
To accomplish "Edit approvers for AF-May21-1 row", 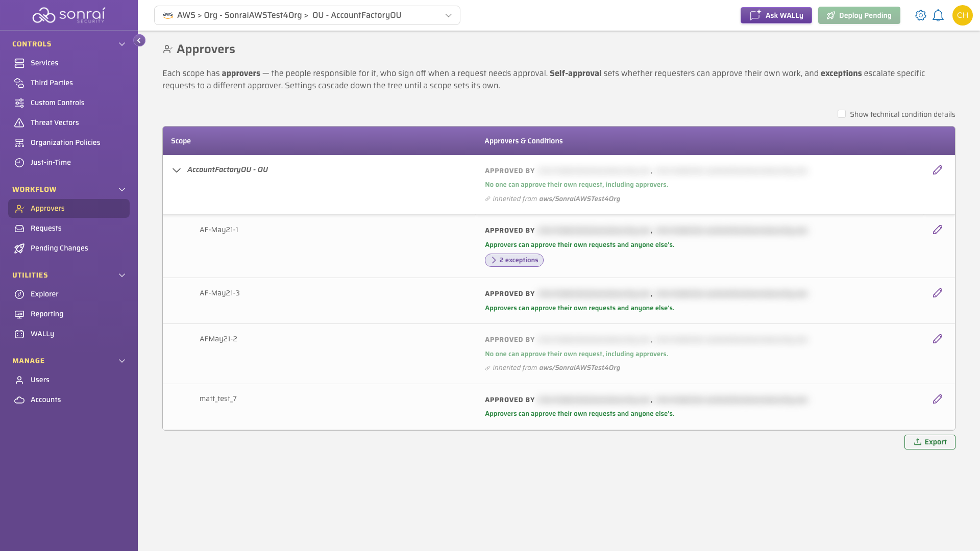I will (938, 230).
